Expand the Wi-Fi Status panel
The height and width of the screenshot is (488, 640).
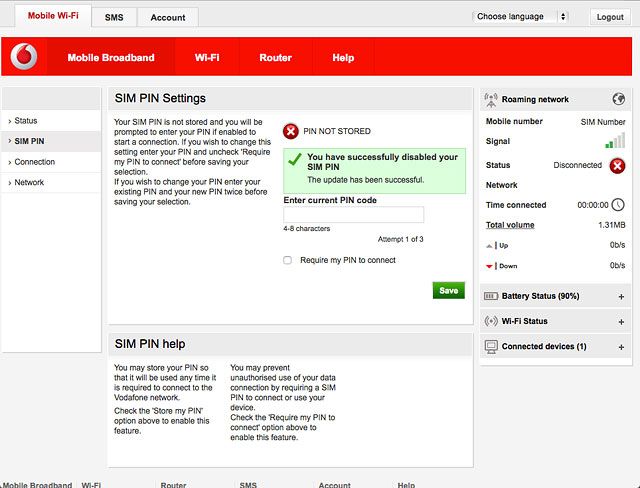[621, 322]
